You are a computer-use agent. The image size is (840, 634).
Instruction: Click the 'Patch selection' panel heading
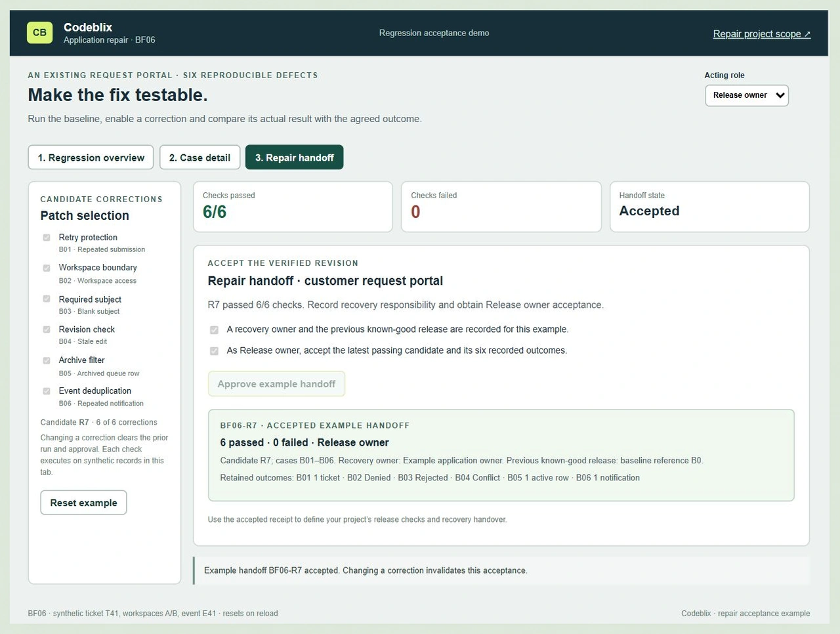click(x=85, y=215)
